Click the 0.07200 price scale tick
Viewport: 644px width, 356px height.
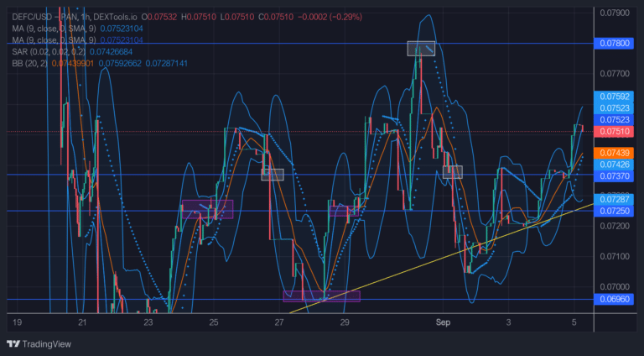pos(615,226)
